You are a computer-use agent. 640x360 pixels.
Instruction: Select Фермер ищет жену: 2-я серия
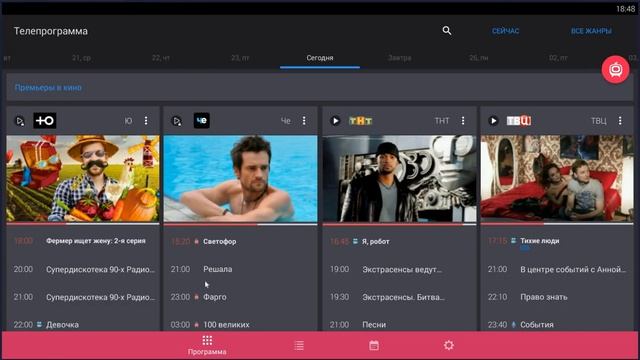point(96,241)
